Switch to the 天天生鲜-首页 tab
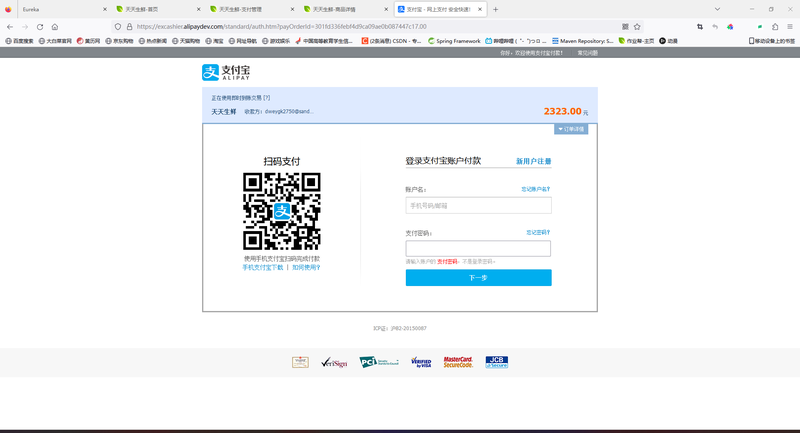The width and height of the screenshot is (800, 433). [158, 9]
